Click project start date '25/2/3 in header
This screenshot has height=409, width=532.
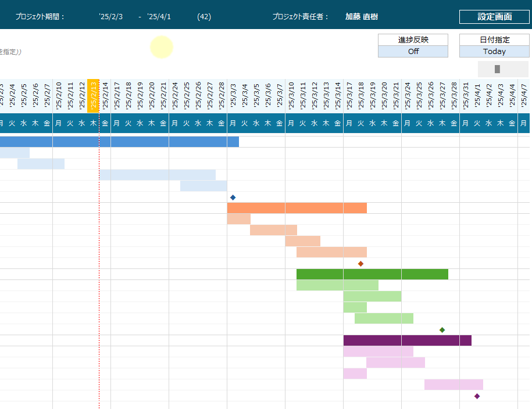111,17
